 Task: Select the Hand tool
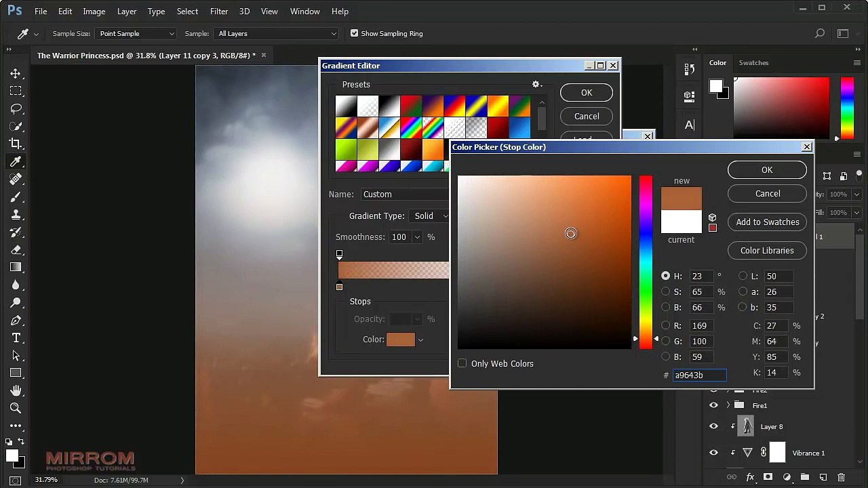point(16,390)
